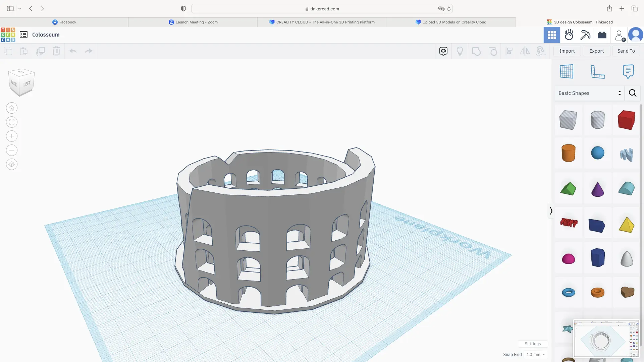Switch to the CREALITY CLOUD tab
This screenshot has width=644, height=362.
pyautogui.click(x=322, y=22)
